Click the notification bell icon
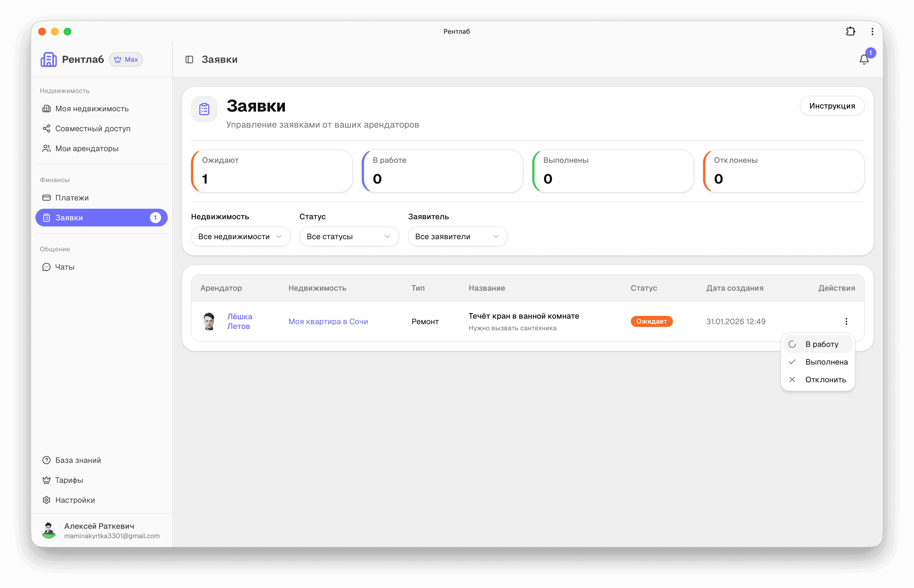Viewport: 914px width, 588px height. [x=864, y=60]
